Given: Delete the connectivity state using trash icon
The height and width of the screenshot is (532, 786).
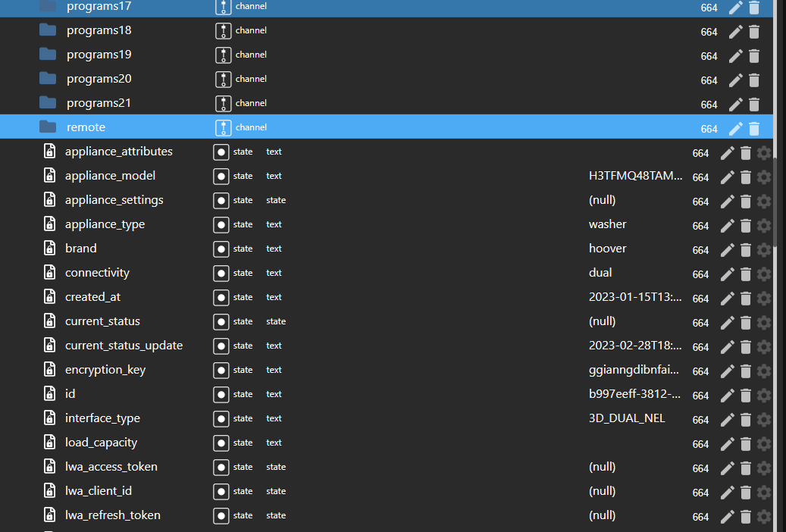Looking at the screenshot, I should 744,274.
